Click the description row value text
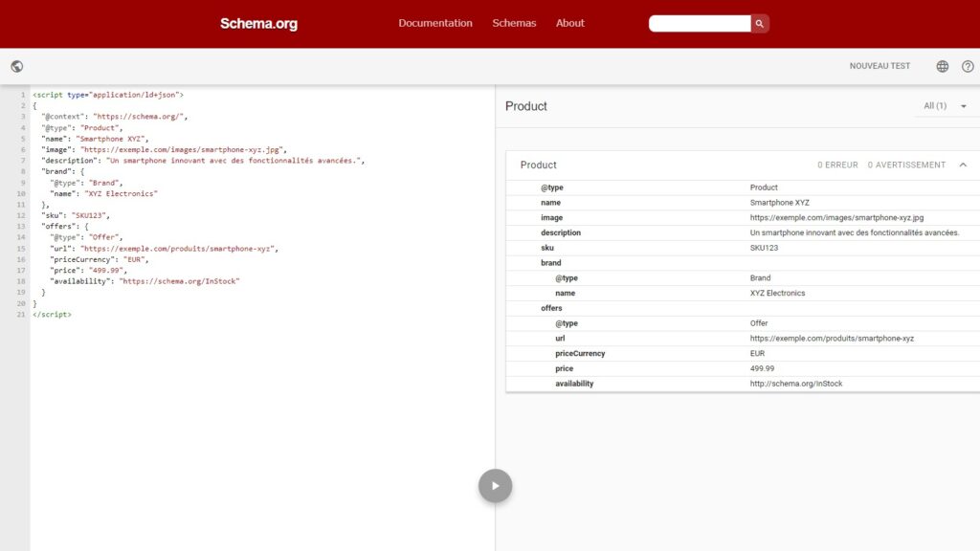Image resolution: width=980 pixels, height=551 pixels. (855, 232)
